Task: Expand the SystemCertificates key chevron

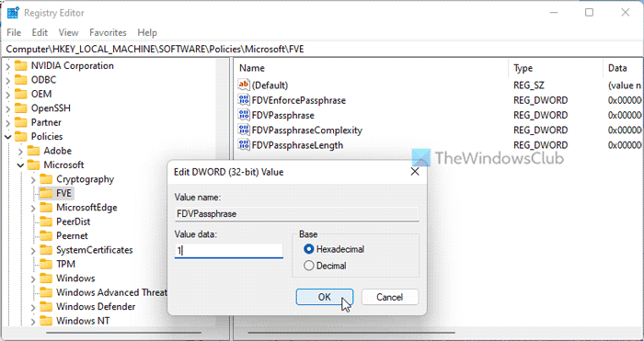Action: click(x=33, y=250)
